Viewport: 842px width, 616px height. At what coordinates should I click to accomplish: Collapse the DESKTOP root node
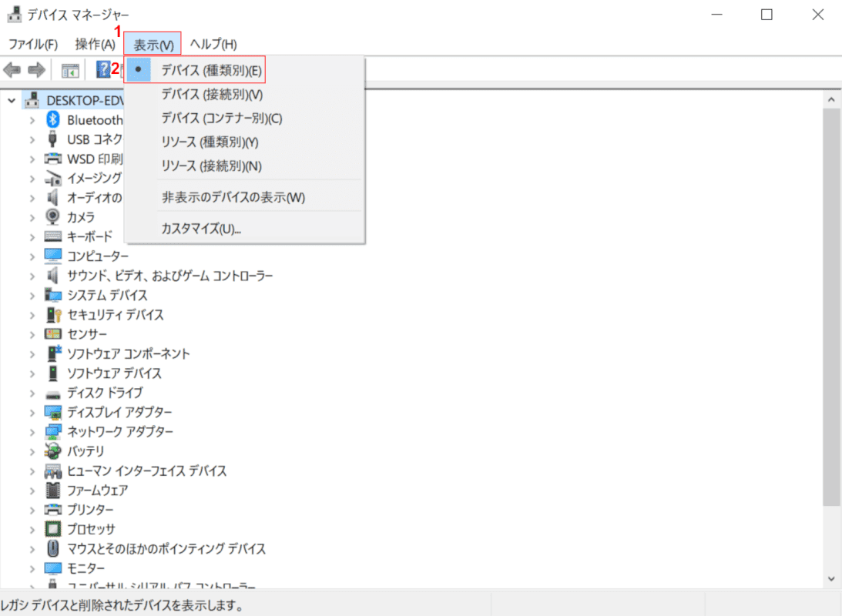pos(12,100)
